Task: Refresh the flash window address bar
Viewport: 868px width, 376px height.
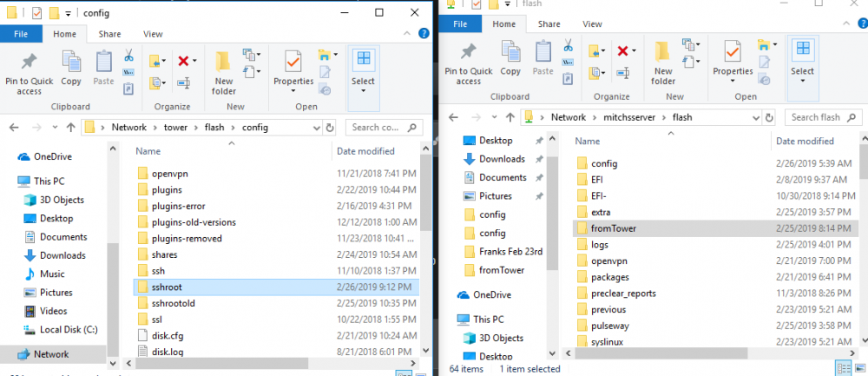Action: [x=769, y=117]
